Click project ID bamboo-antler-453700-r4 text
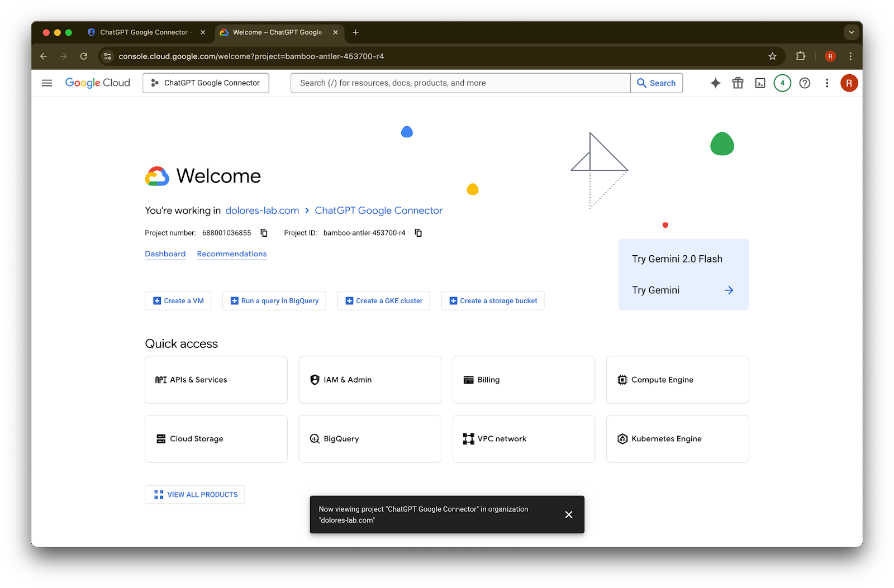 [x=364, y=233]
